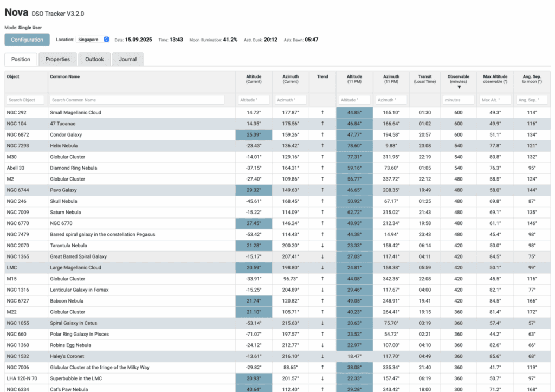
Task: Click the Large Magellanic Cloud entry
Action: click(75, 267)
